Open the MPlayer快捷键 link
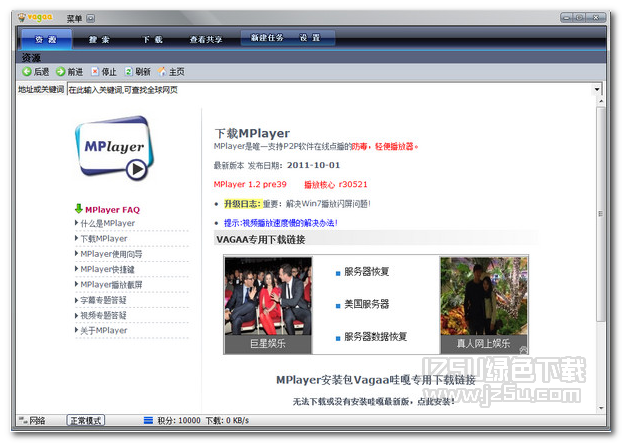The width and height of the screenshot is (622, 443). [x=107, y=269]
